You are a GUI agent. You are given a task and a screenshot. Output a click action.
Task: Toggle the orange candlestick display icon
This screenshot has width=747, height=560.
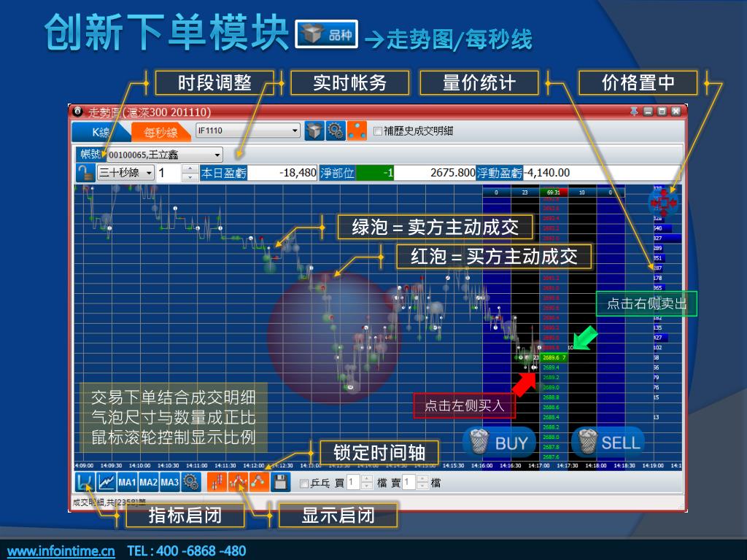(217, 483)
